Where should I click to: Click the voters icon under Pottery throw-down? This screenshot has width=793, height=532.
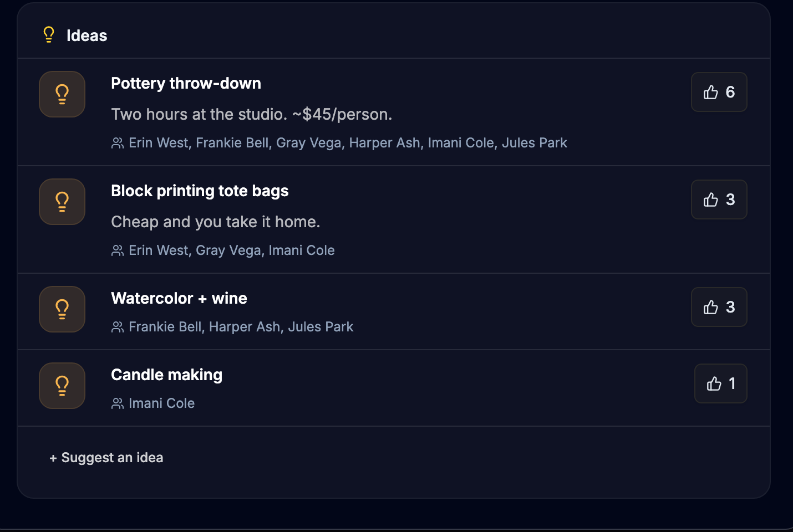tap(118, 143)
